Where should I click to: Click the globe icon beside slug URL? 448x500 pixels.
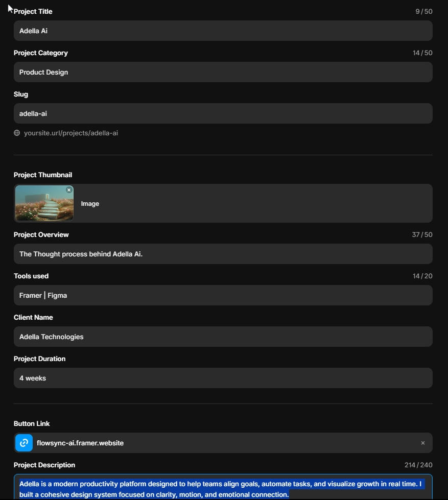point(17,133)
